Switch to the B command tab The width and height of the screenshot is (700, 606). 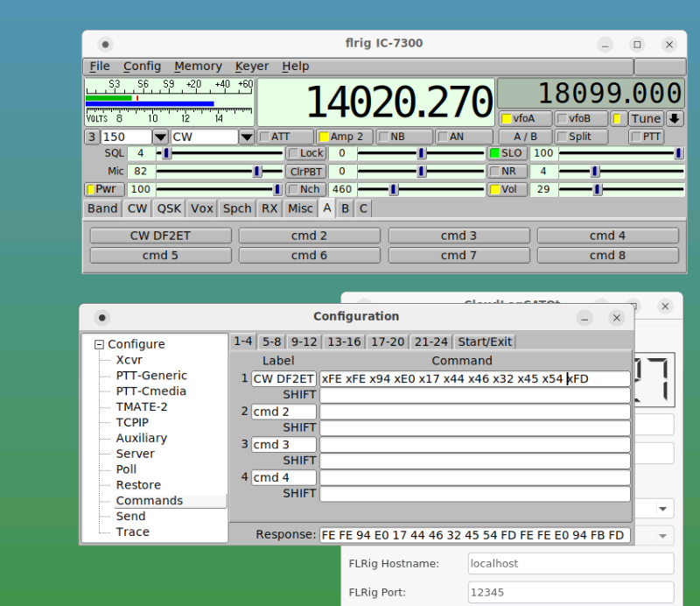tap(345, 208)
